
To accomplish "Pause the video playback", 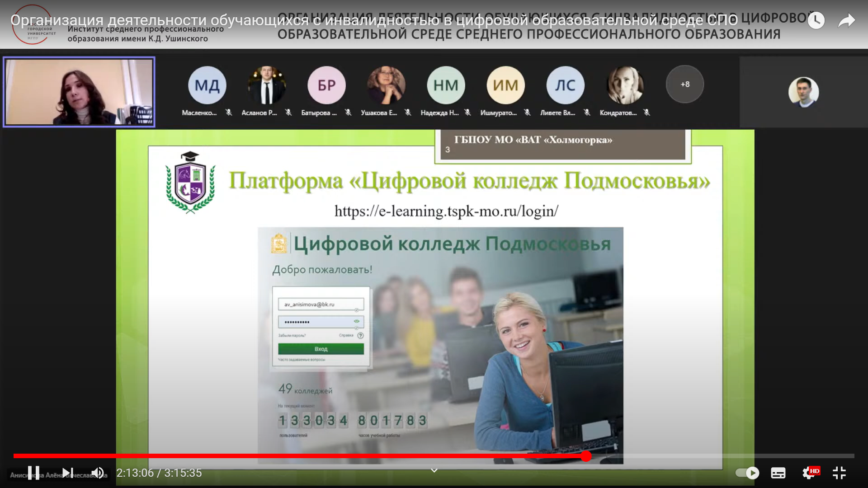I will coord(33,473).
